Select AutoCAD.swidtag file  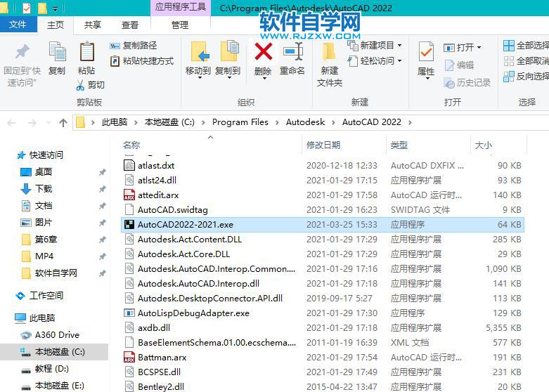[x=173, y=210]
